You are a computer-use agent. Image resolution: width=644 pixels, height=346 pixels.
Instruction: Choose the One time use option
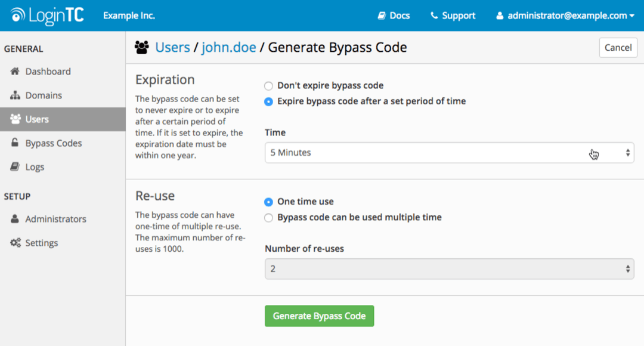pyautogui.click(x=268, y=202)
